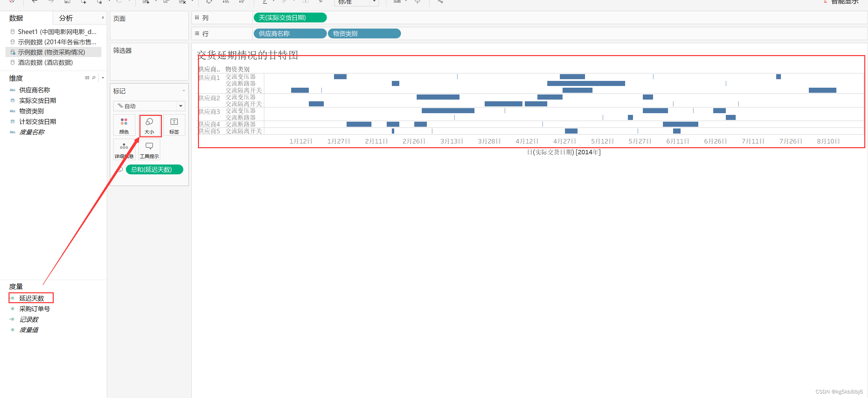Viewport: 868px width, 398px height.
Task: Click the 供应商4 row header
Action: tap(209, 124)
